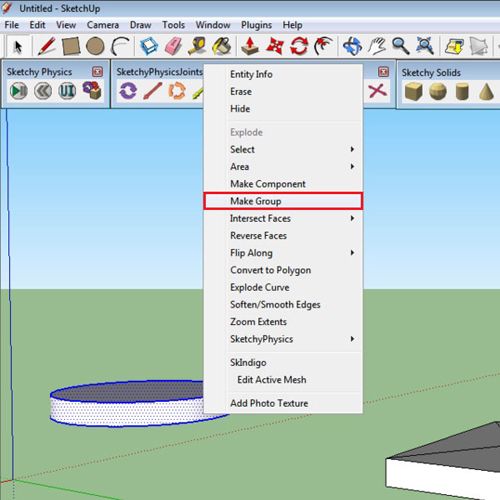The height and width of the screenshot is (500, 500).
Task: Choose the Circle tool
Action: click(x=95, y=46)
